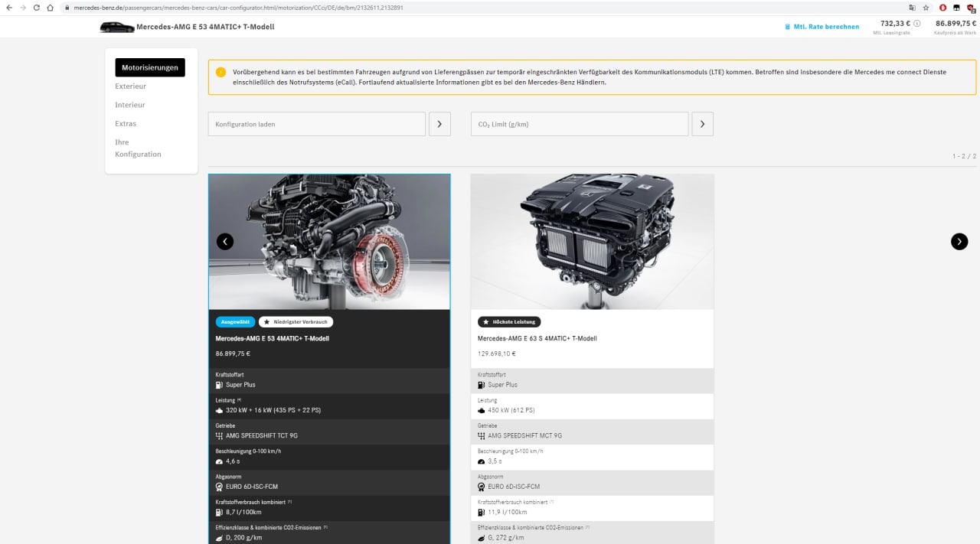Click the yellow warning icon in the notice
Image resolution: width=980 pixels, height=544 pixels.
pyautogui.click(x=220, y=72)
